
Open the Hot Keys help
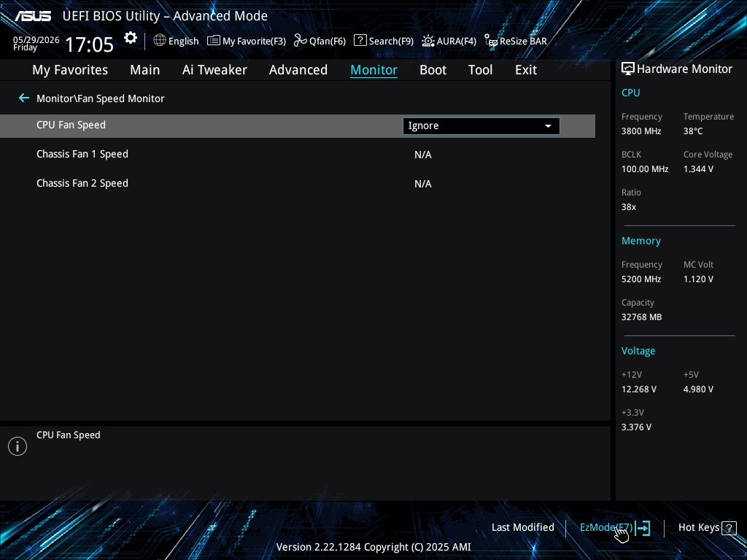click(699, 528)
